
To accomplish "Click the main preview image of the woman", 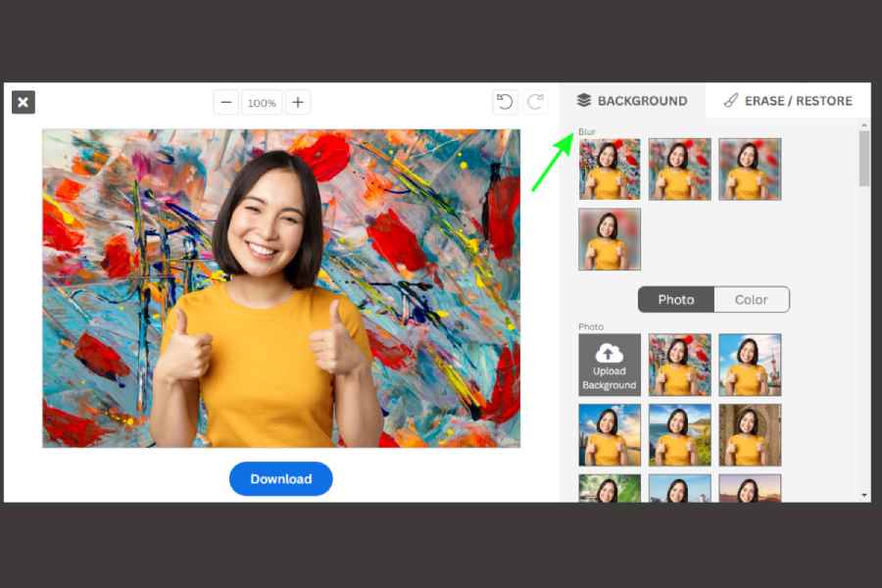I will pos(281,289).
